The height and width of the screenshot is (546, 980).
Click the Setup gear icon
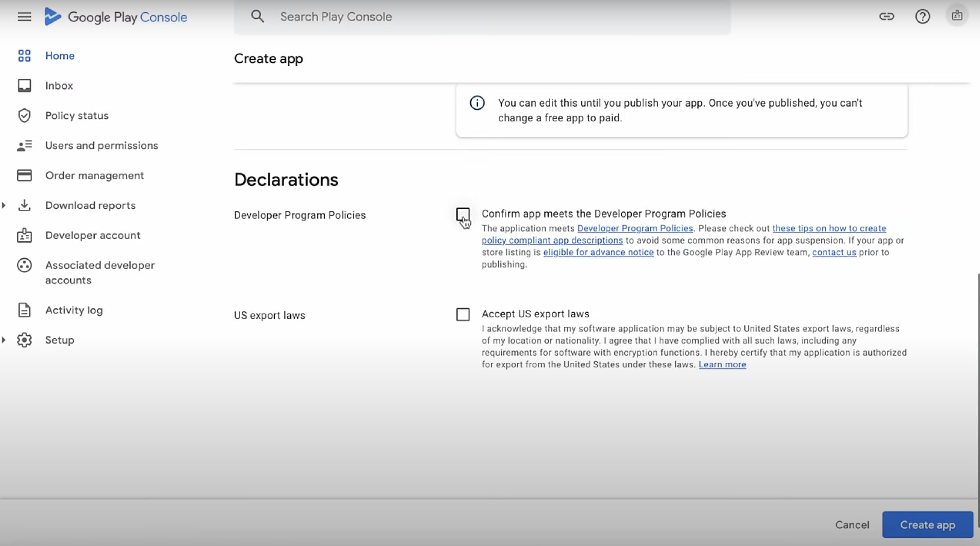[24, 340]
